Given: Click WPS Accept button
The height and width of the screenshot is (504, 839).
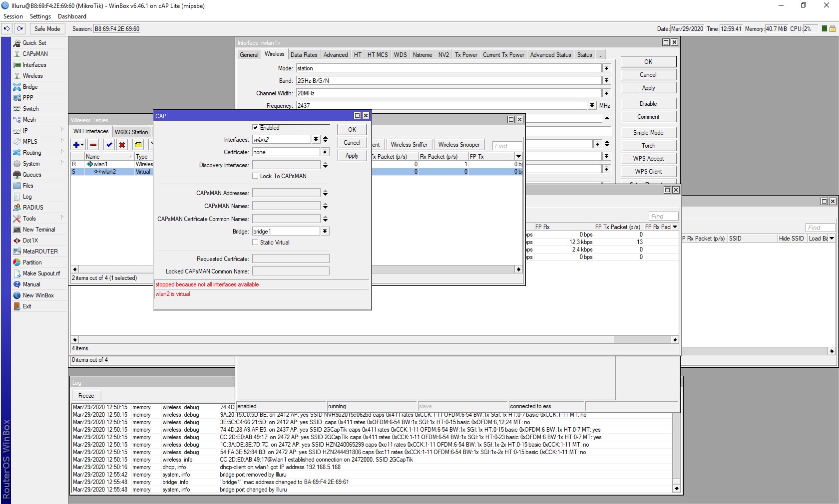Looking at the screenshot, I should [648, 159].
